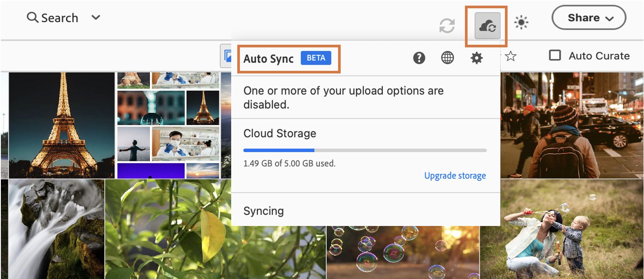Click the BETA badge next to Auto Sync
This screenshot has width=644, height=279.
tap(316, 58)
